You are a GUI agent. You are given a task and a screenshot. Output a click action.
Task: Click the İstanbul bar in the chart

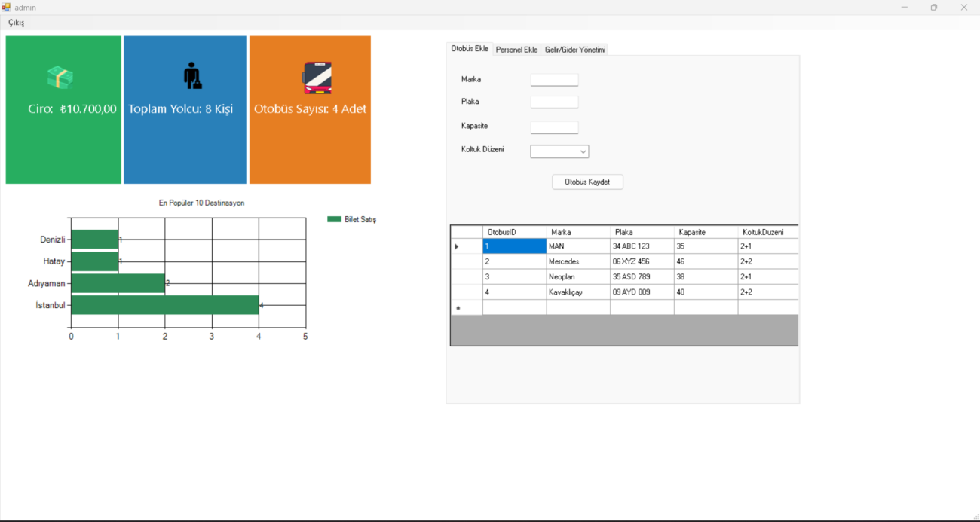tap(164, 305)
